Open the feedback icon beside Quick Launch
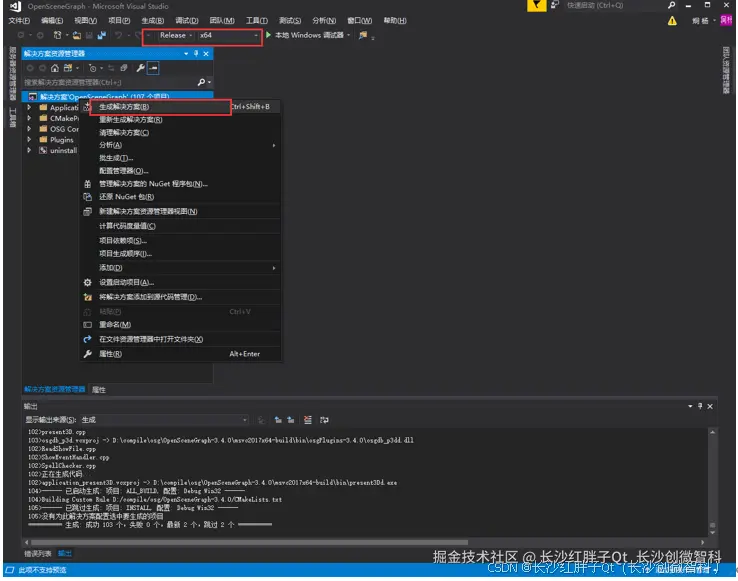Image resolution: width=738 pixels, height=581 pixels. 555,5
